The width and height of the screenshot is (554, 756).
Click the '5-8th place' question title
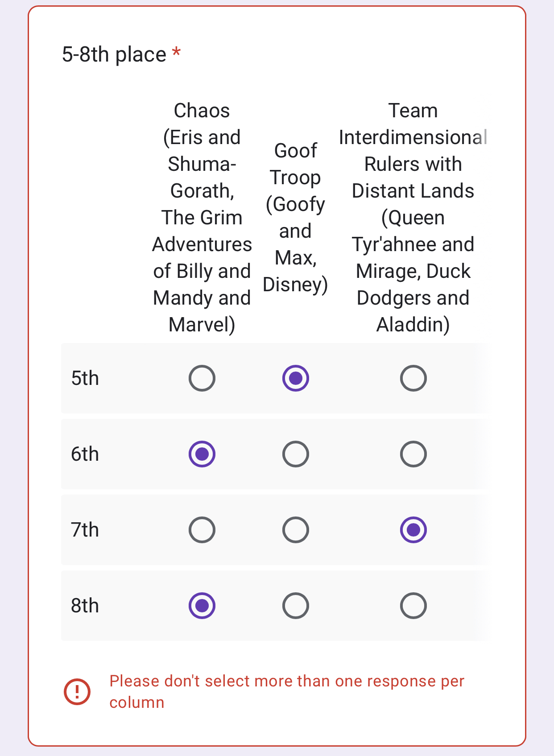(114, 54)
